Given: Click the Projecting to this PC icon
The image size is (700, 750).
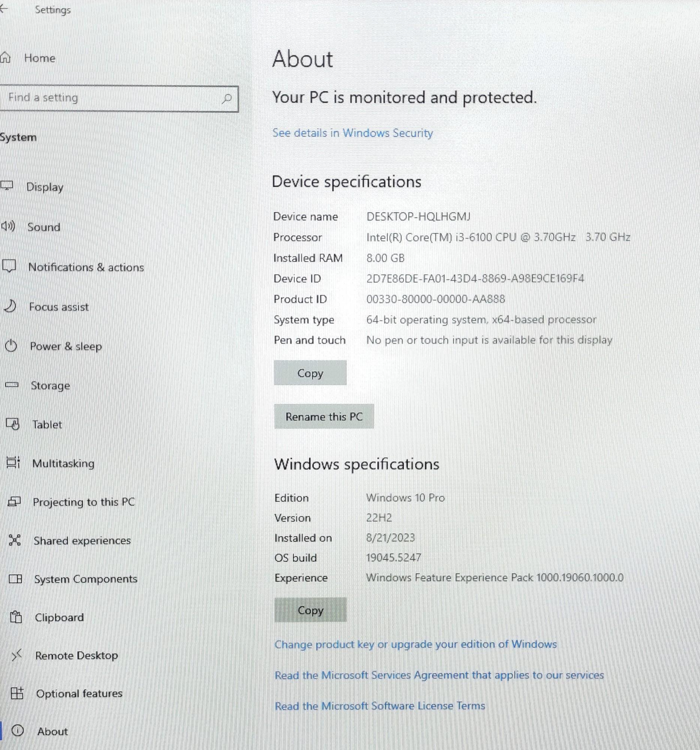Looking at the screenshot, I should click(x=14, y=501).
